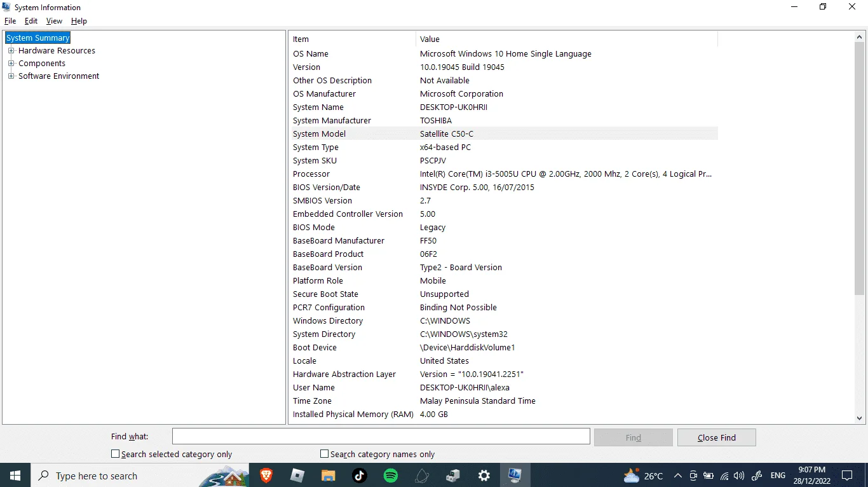Open the Roblox taskbar icon
The width and height of the screenshot is (868, 487).
click(x=297, y=476)
